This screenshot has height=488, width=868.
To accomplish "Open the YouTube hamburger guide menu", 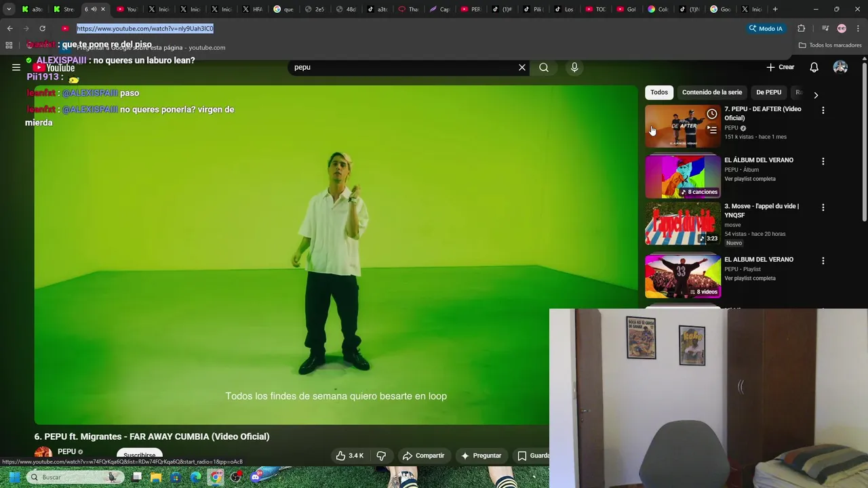I will (16, 67).
